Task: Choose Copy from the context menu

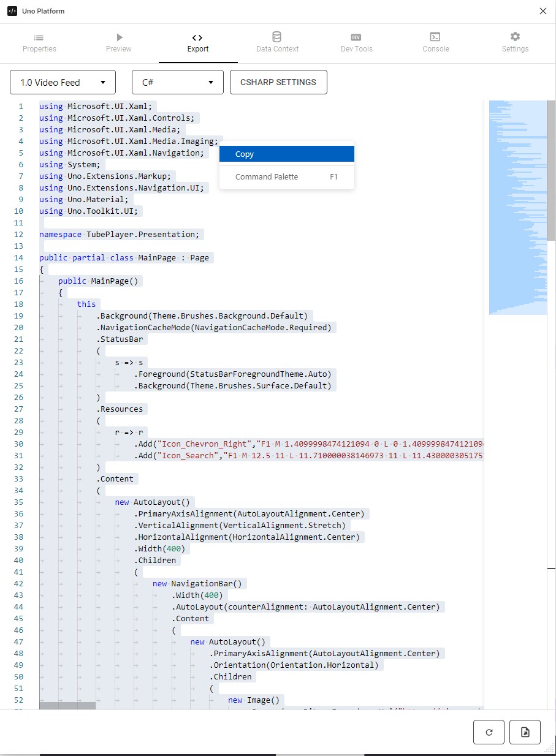Action: click(x=286, y=154)
